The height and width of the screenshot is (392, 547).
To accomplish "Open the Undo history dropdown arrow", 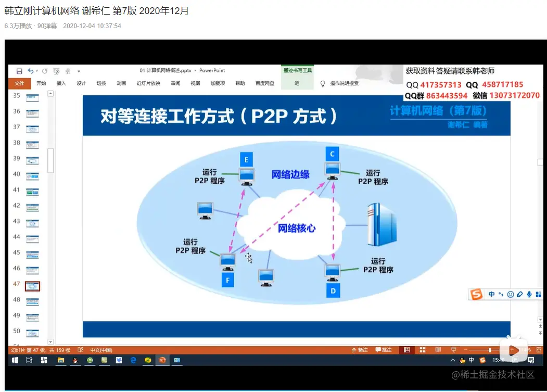I will tap(36, 71).
